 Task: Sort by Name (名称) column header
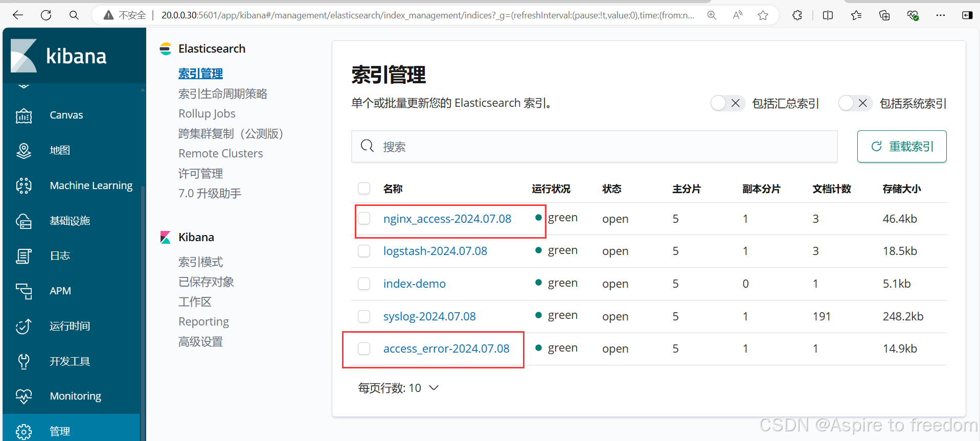pos(393,189)
